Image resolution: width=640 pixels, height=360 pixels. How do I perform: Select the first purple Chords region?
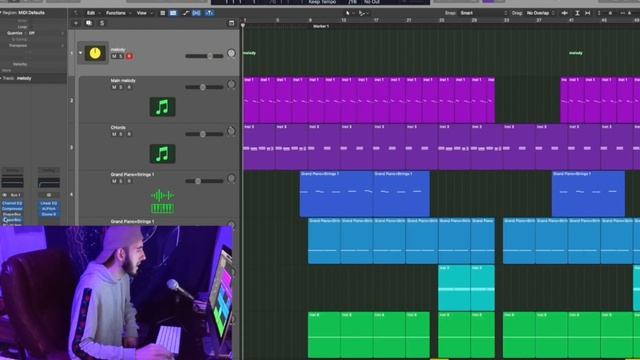259,147
